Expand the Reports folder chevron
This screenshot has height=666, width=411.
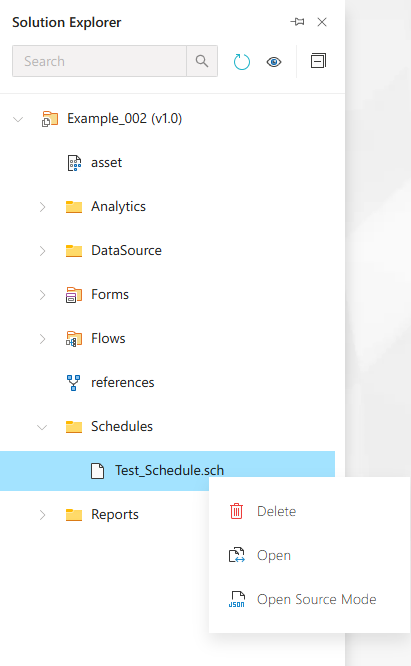click(42, 515)
